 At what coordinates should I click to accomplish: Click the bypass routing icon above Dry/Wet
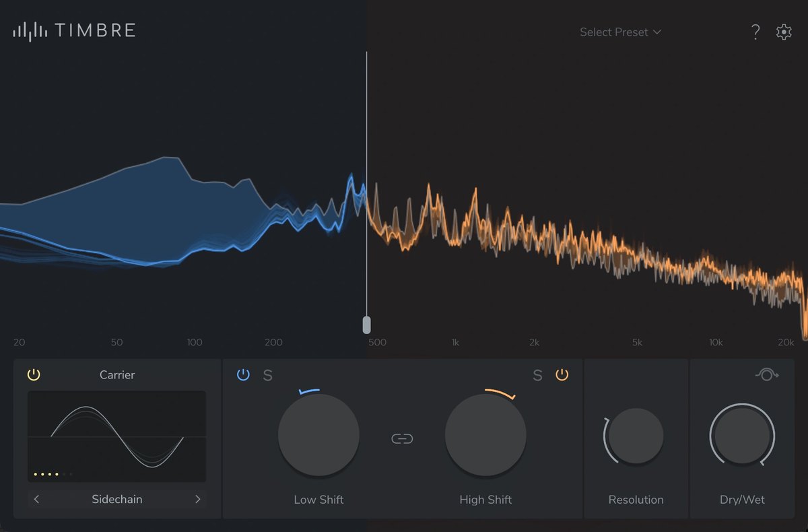[x=767, y=374]
